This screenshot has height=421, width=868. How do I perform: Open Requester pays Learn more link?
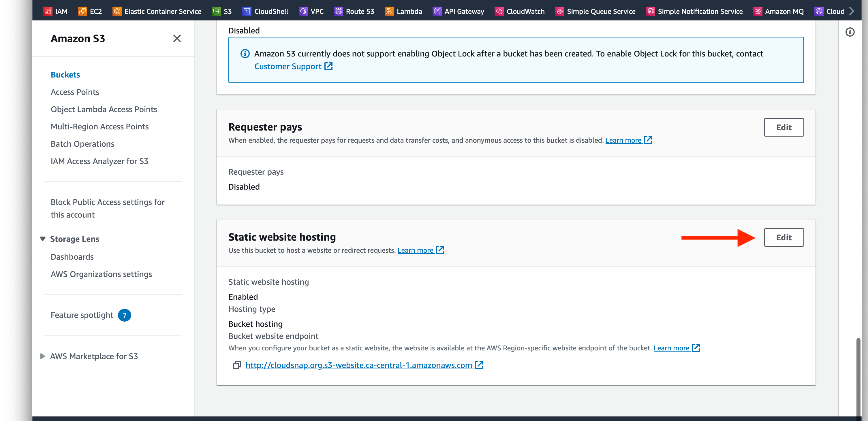(629, 140)
